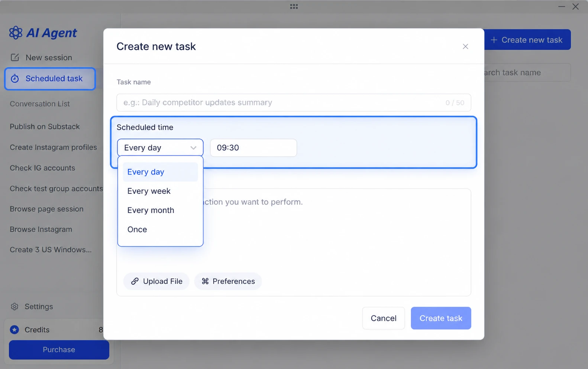This screenshot has height=369, width=588.
Task: Click the Upload File button
Action: tap(156, 281)
